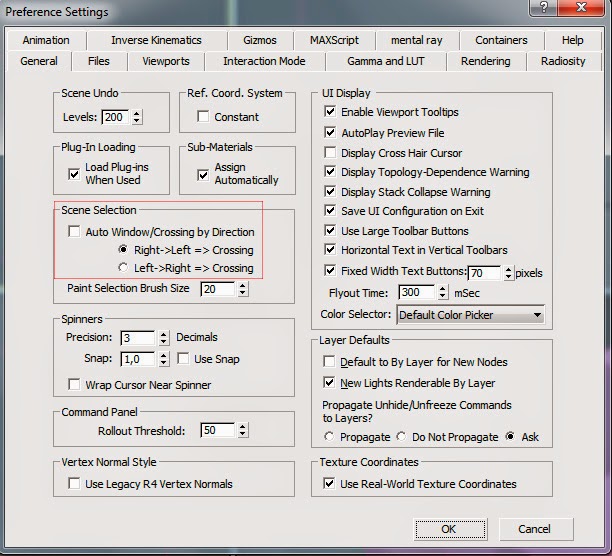Click the Rollout Threshold field
The width and height of the screenshot is (612, 556).
(x=218, y=430)
